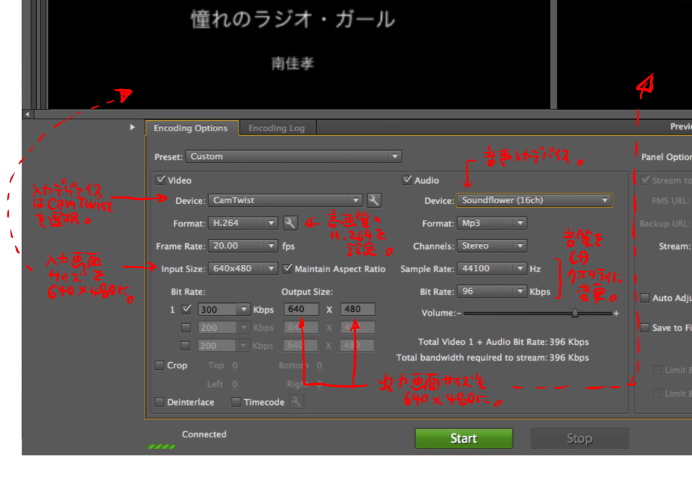
Task: Click the Stop button
Action: pyautogui.click(x=579, y=439)
